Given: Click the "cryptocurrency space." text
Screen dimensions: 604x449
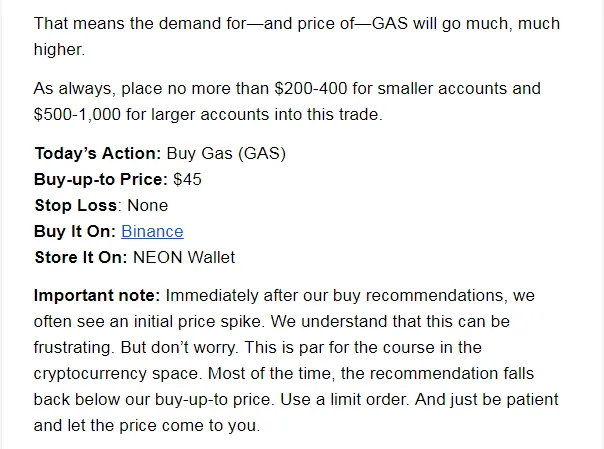Looking at the screenshot, I should point(118,374).
